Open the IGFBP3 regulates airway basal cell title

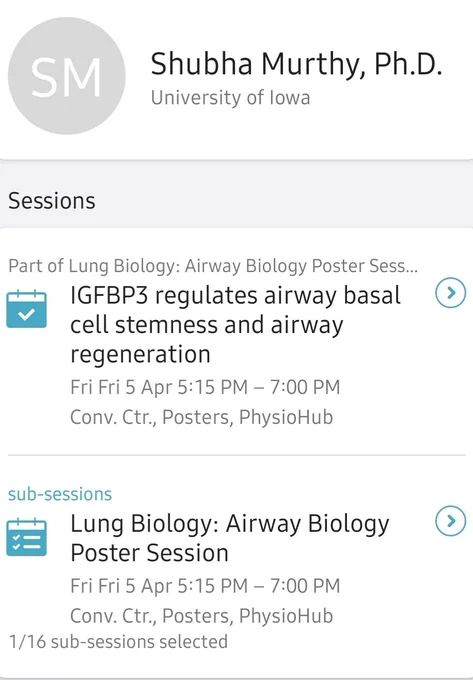[235, 324]
